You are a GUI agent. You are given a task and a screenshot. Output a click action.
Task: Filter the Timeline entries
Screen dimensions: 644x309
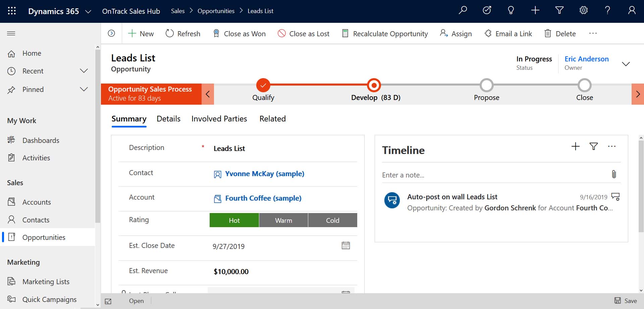(x=594, y=146)
